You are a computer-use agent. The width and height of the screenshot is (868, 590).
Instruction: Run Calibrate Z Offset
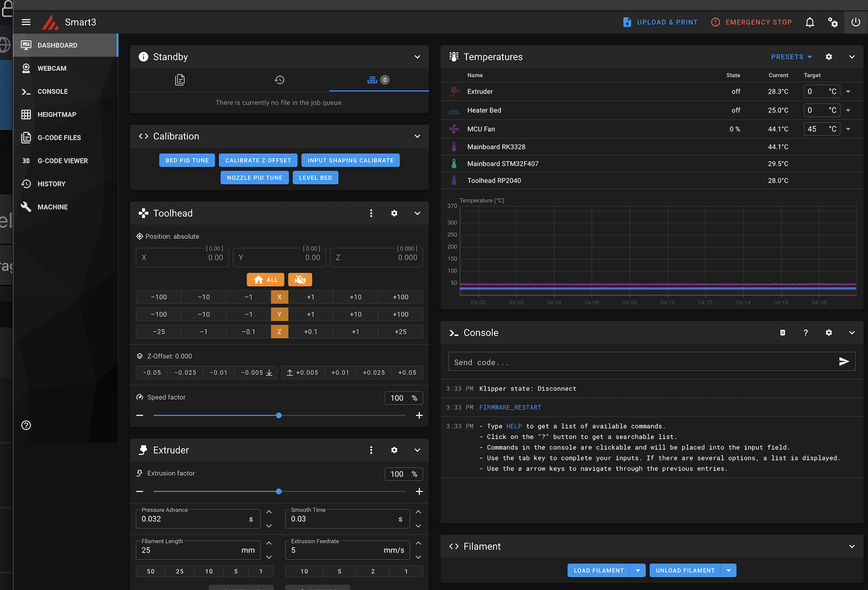click(x=258, y=160)
